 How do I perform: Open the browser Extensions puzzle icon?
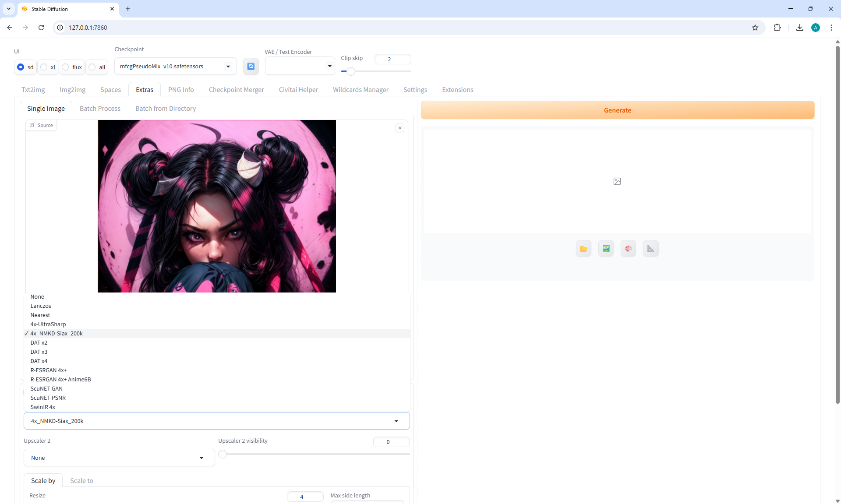[777, 28]
